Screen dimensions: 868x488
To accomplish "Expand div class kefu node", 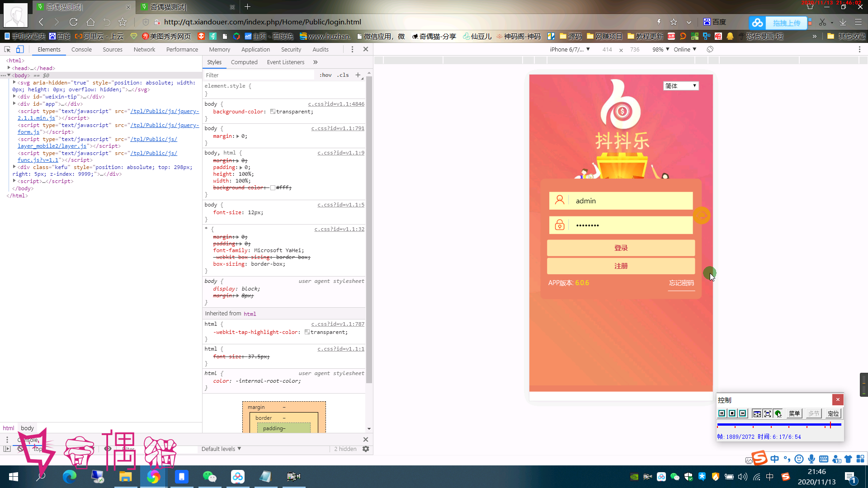I will (14, 167).
